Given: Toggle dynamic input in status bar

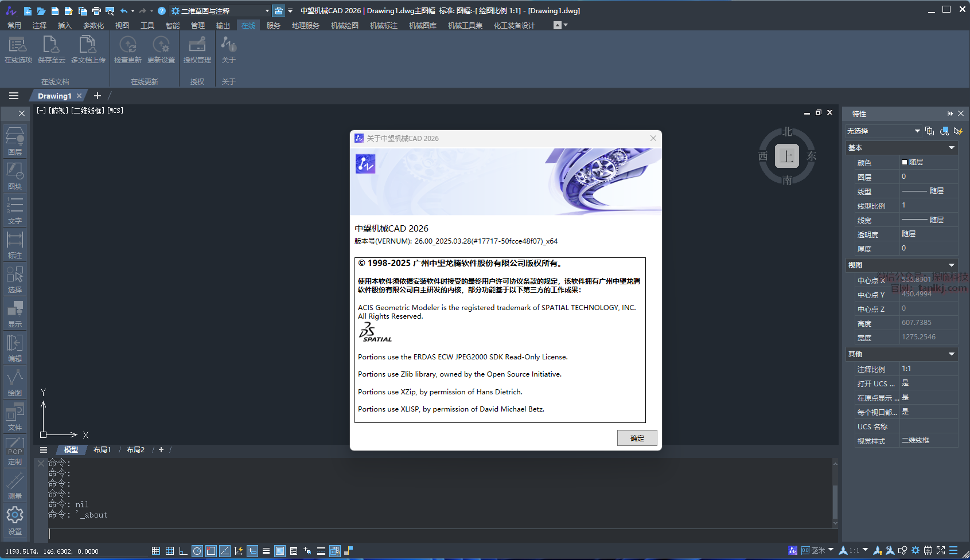Looking at the screenshot, I should coord(252,551).
